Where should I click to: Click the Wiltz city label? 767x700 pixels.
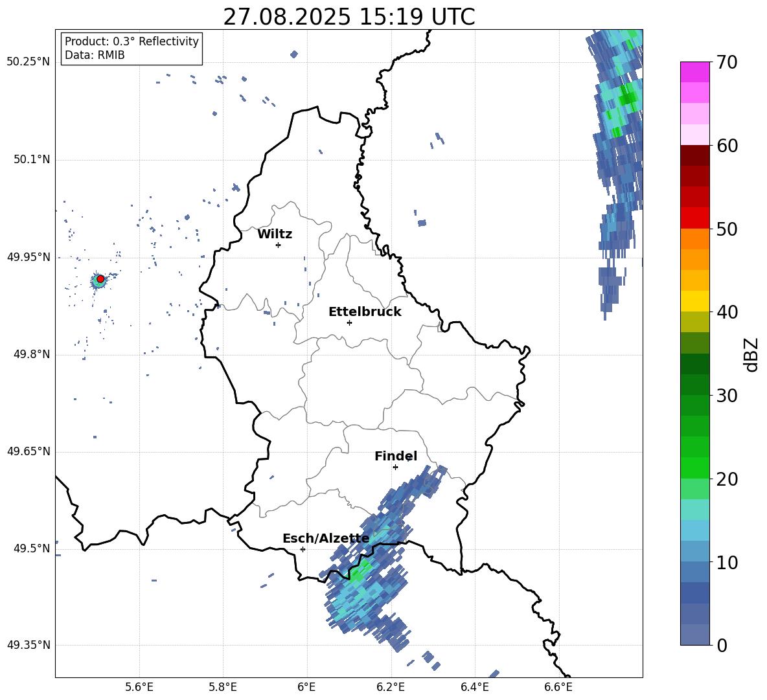[275, 234]
